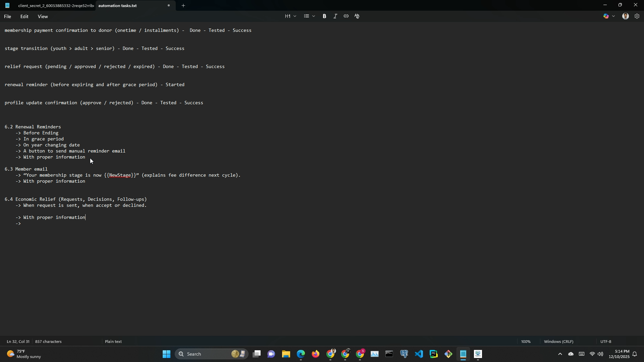Open File Explorer from taskbar
This screenshot has width=644, height=362.
286,354
